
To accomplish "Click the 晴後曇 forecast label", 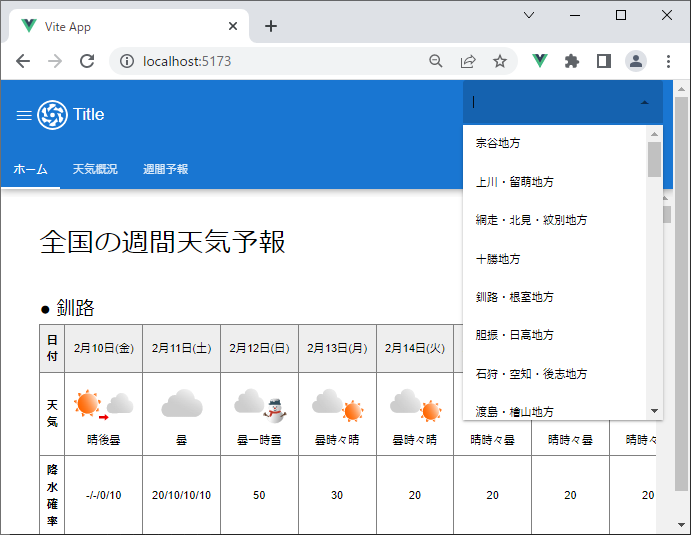I will pos(104,440).
